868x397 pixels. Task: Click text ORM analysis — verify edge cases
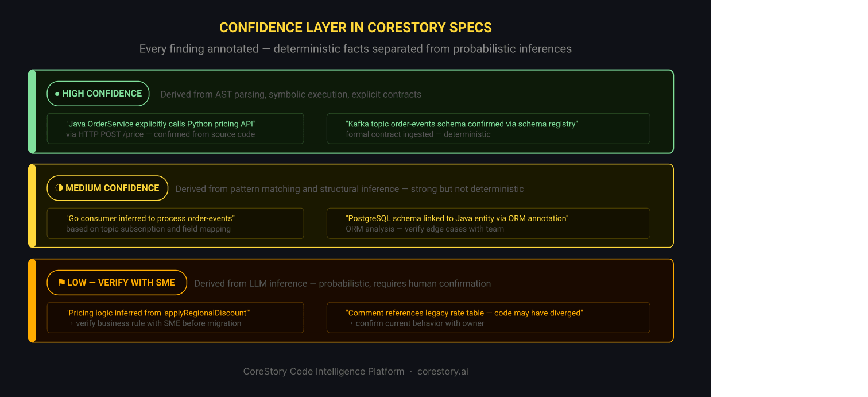(425, 229)
